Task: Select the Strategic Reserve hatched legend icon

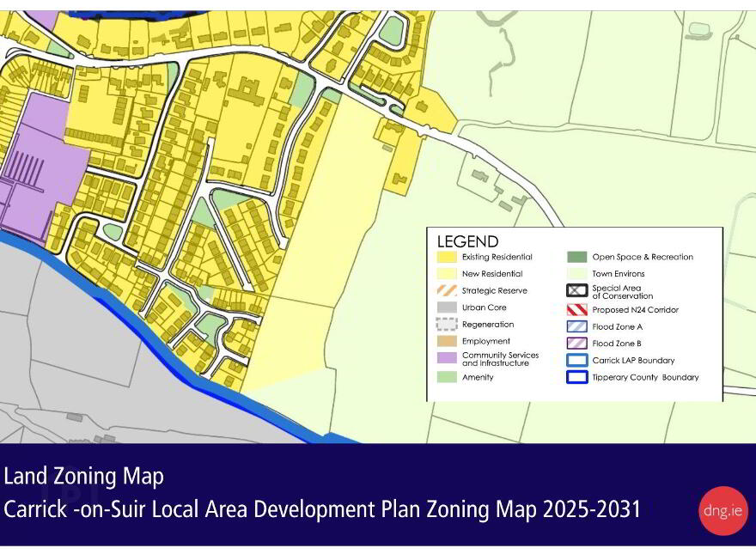Action: click(447, 290)
